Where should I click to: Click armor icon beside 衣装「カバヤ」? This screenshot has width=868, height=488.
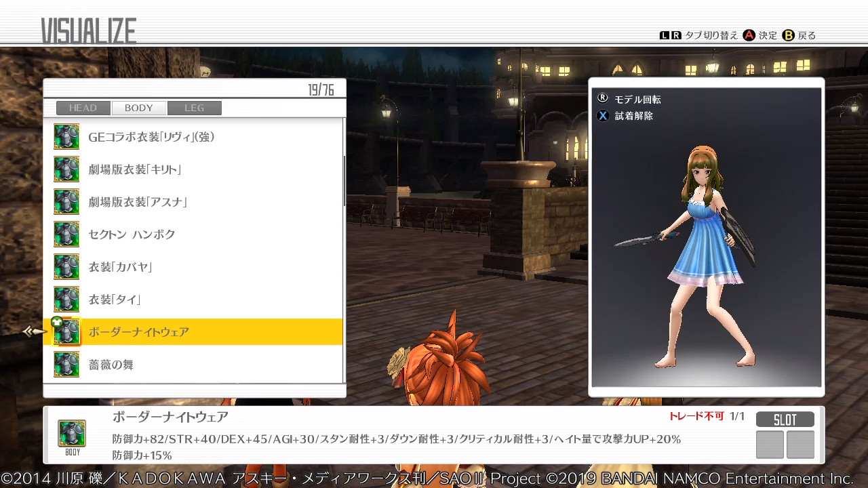pyautogui.click(x=66, y=267)
